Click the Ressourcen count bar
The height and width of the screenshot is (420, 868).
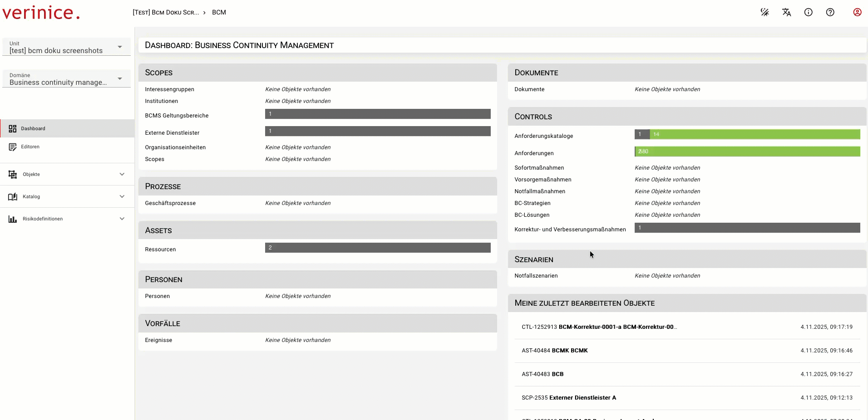378,248
